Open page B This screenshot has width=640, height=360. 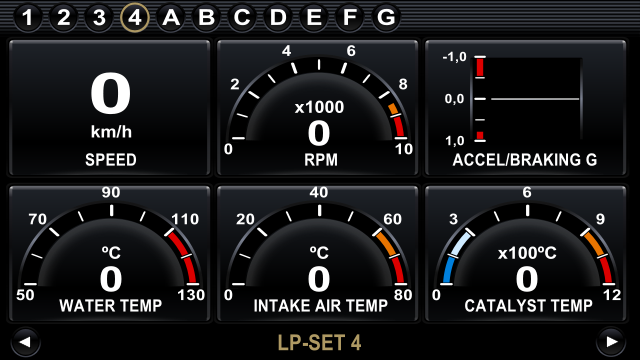207,18
